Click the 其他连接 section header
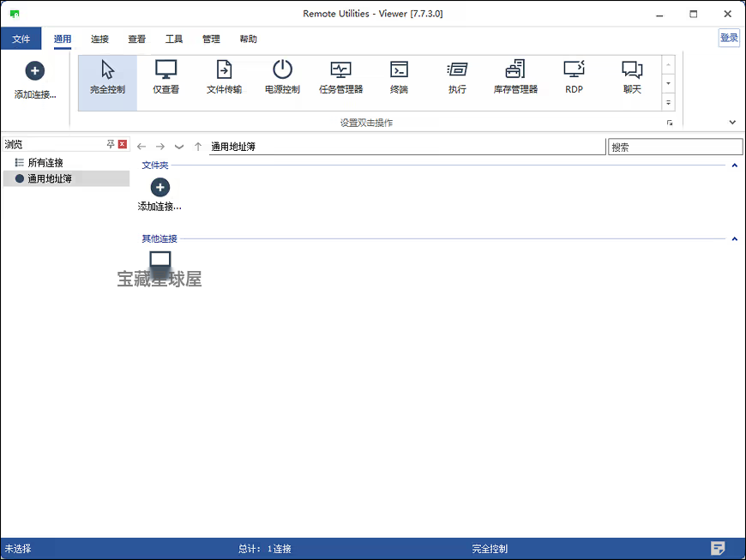 point(159,239)
